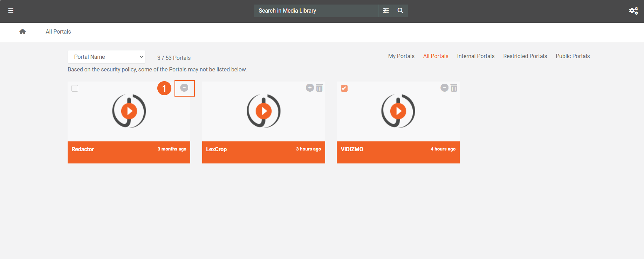Click the minus icon on Redactor portal

(184, 88)
